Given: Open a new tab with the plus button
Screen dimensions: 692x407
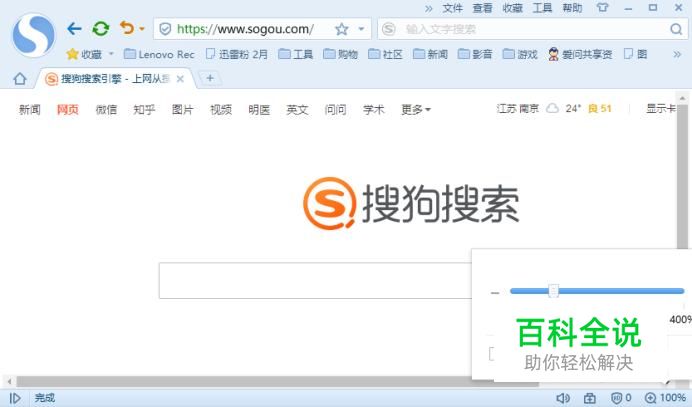Looking at the screenshot, I should (210, 79).
